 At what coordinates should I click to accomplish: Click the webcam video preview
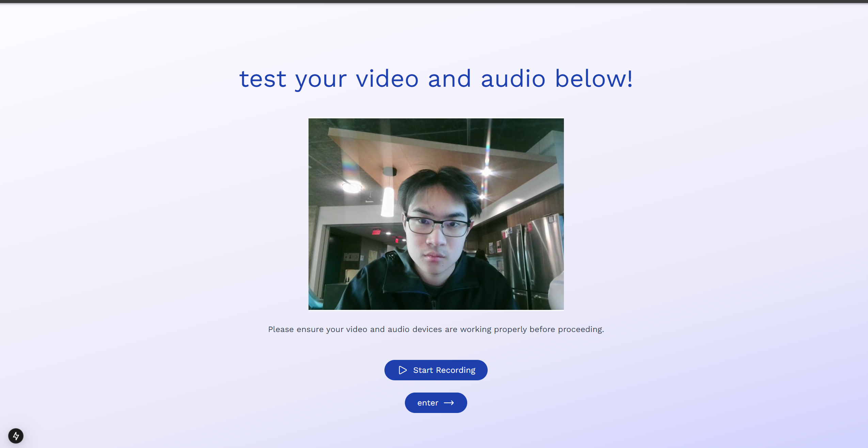(436, 214)
